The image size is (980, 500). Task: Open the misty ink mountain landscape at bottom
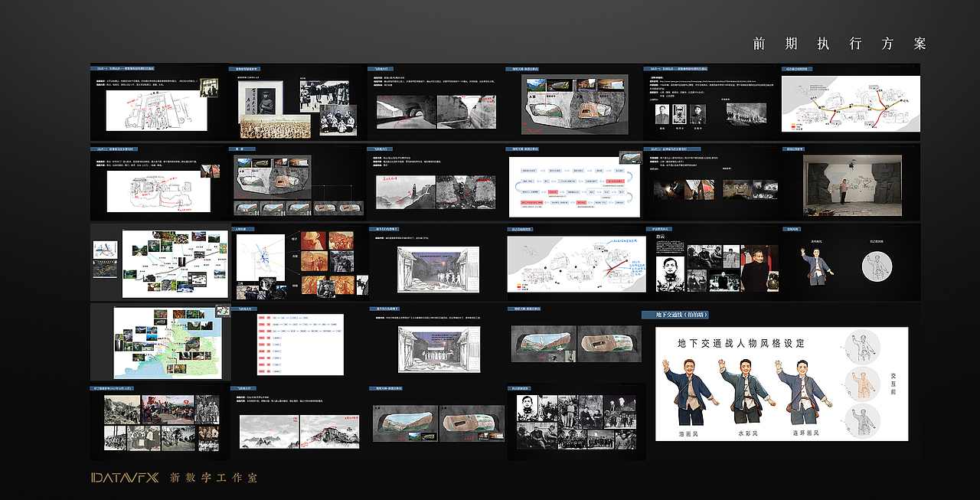tap(268, 432)
